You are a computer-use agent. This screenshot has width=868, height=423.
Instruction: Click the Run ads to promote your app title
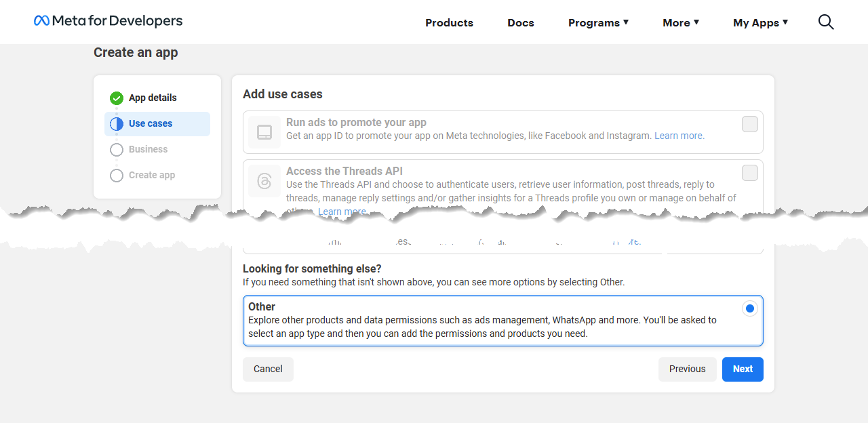click(356, 122)
